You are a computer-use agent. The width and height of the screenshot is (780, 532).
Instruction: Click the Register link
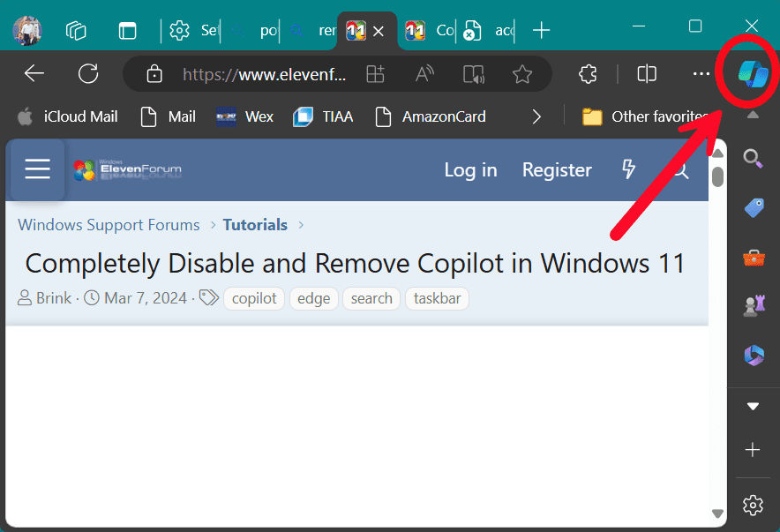pos(557,170)
